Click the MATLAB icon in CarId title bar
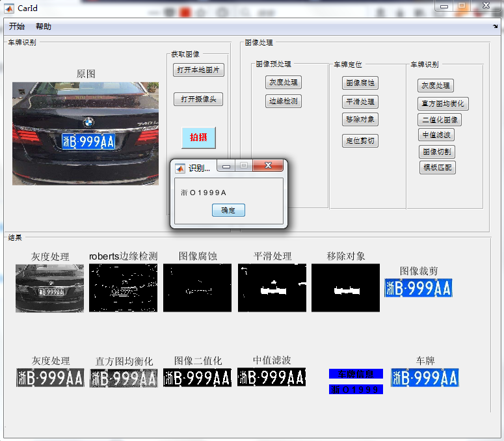Image resolution: width=504 pixels, height=441 pixels. [x=9, y=8]
